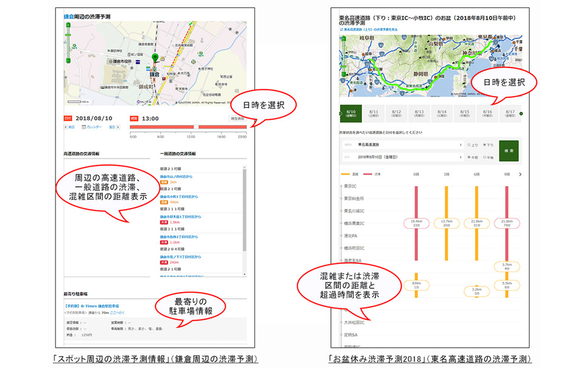Click the 現在時刻 current time control
This screenshot has height=368, width=588.
tap(238, 118)
